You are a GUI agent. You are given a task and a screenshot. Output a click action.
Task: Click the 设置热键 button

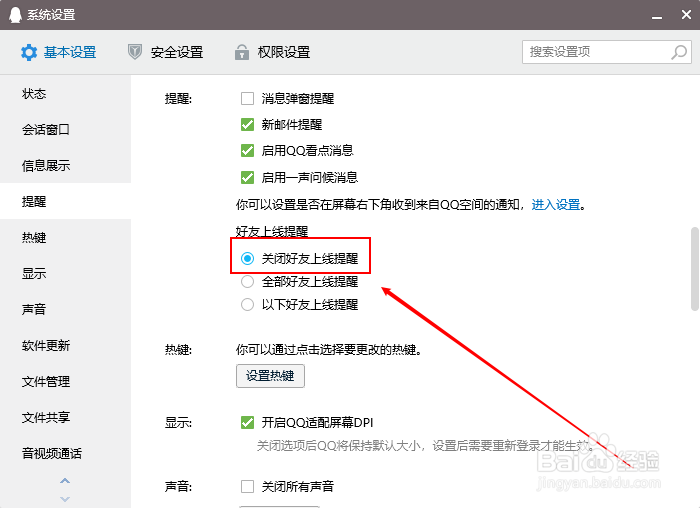pyautogui.click(x=270, y=376)
